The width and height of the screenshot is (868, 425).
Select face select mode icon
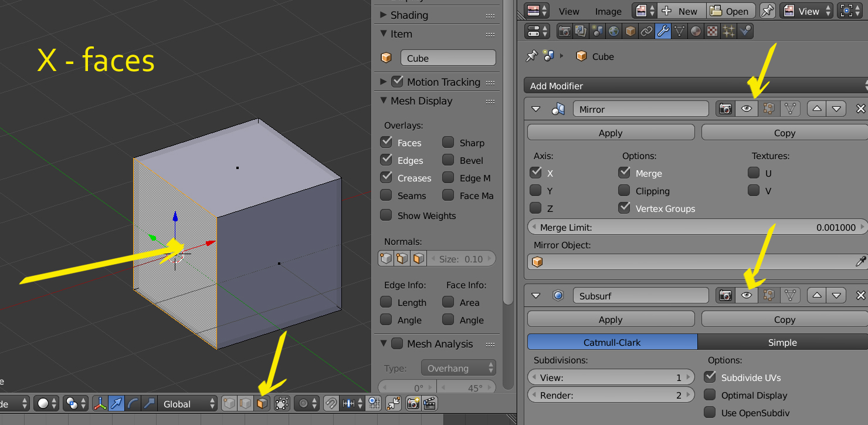click(262, 403)
